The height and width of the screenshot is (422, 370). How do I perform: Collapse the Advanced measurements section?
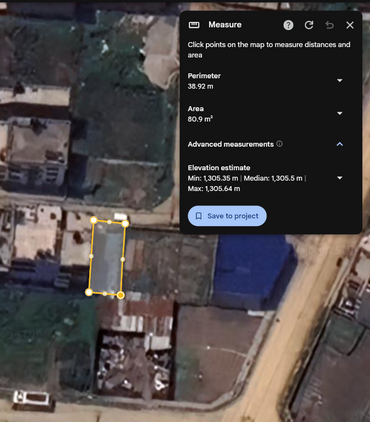[x=340, y=144]
